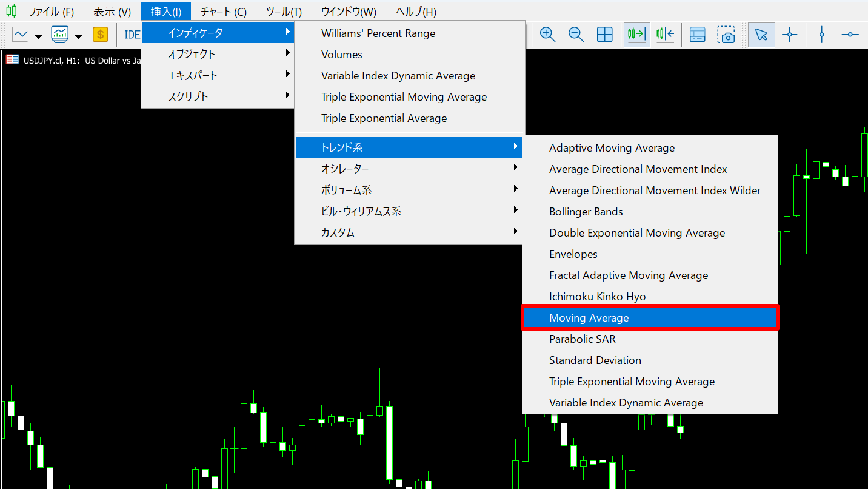Toggle auto scroll to chart end

635,35
